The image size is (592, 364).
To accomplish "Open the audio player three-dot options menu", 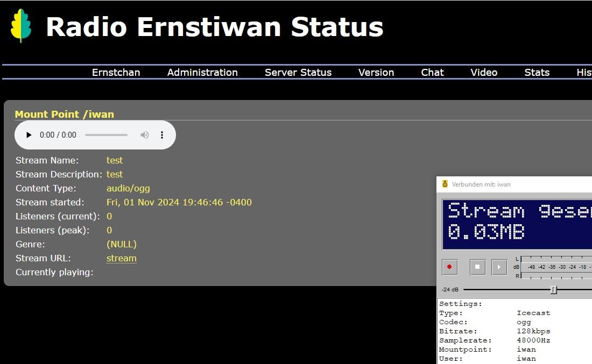I will click(x=162, y=135).
